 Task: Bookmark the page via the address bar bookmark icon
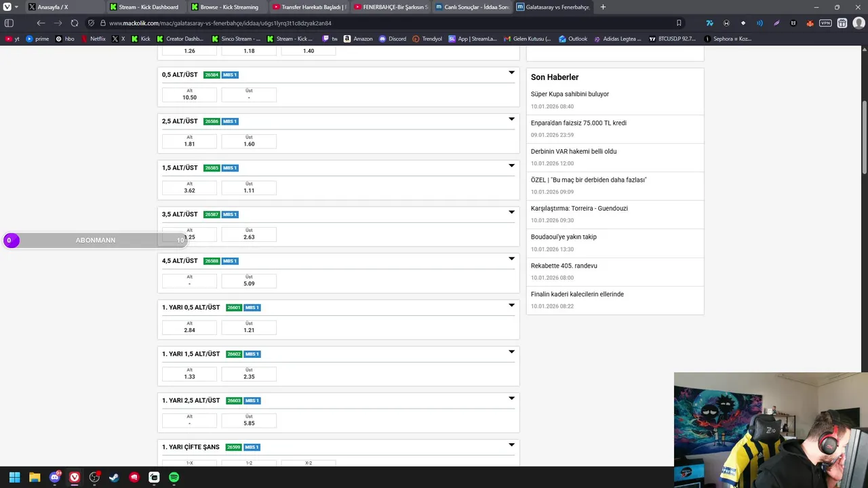pyautogui.click(x=679, y=23)
